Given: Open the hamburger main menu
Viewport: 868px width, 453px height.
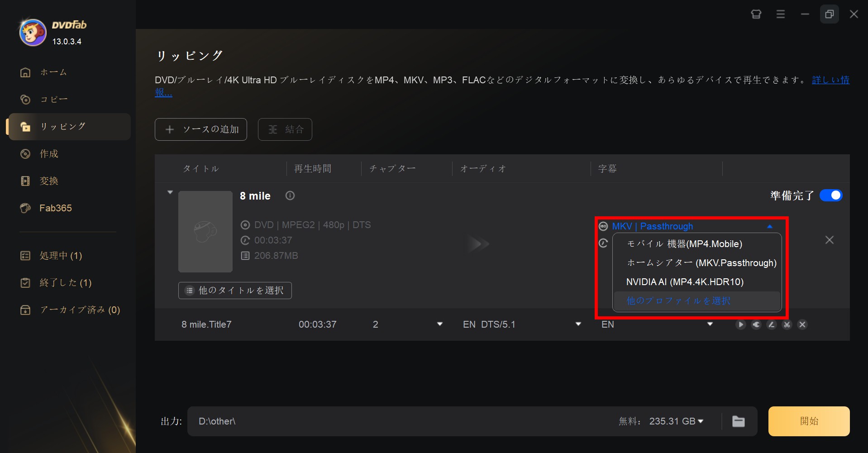Looking at the screenshot, I should (x=781, y=14).
